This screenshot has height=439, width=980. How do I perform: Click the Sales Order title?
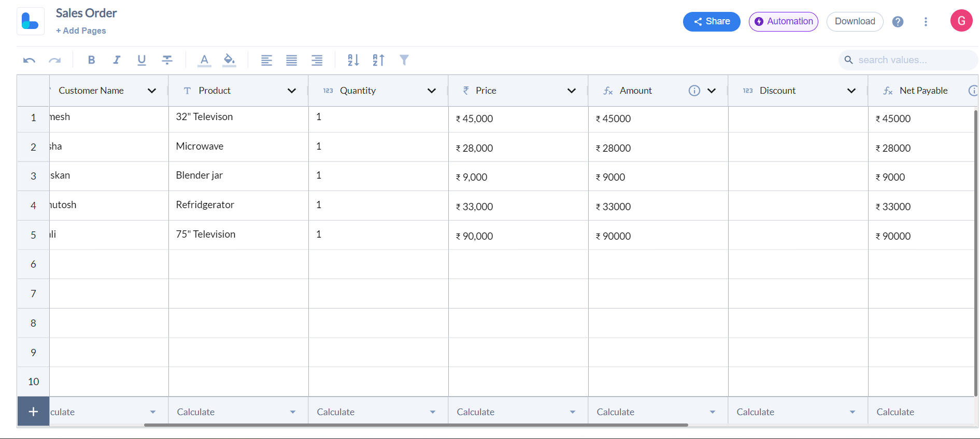click(x=86, y=13)
